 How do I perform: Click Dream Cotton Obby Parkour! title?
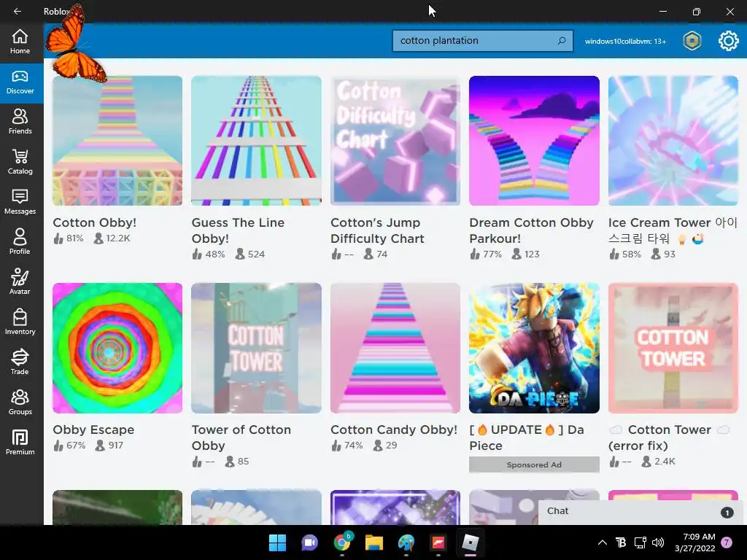point(531,230)
